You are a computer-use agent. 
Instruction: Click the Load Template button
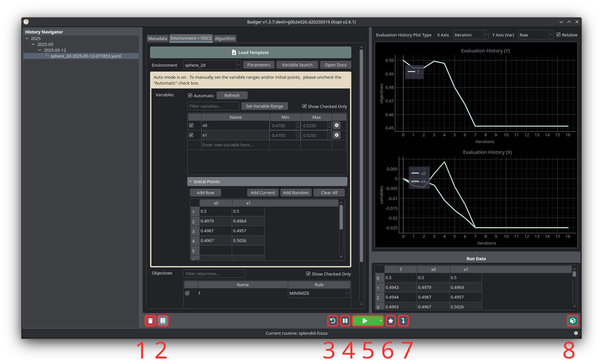click(250, 52)
